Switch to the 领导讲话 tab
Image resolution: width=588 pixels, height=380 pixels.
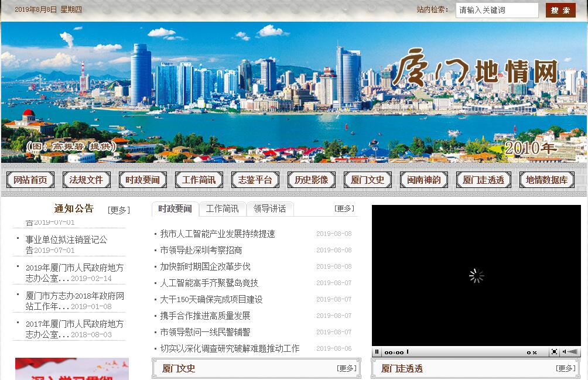click(270, 209)
